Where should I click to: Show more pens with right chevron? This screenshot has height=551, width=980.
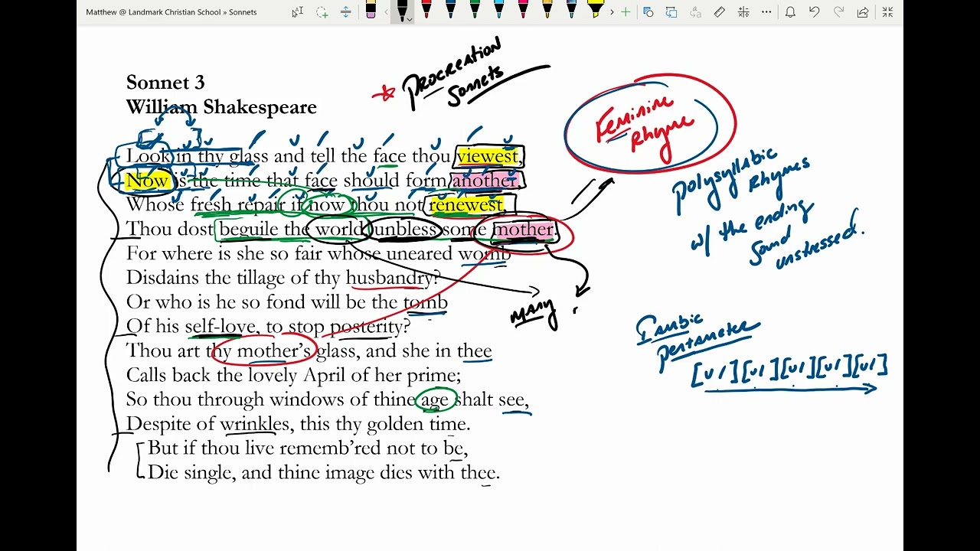[611, 12]
